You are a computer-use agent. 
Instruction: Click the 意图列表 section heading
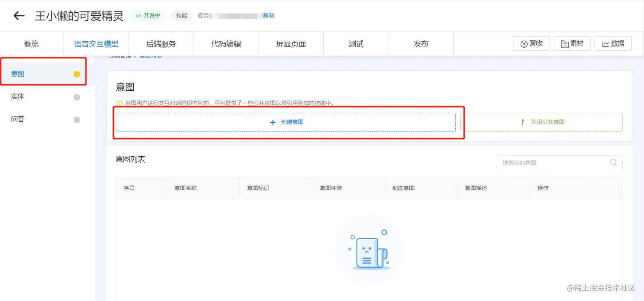[130, 160]
